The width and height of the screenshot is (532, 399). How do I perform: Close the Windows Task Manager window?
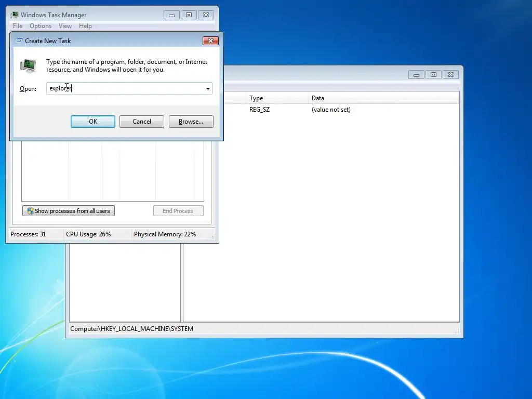[x=206, y=15]
